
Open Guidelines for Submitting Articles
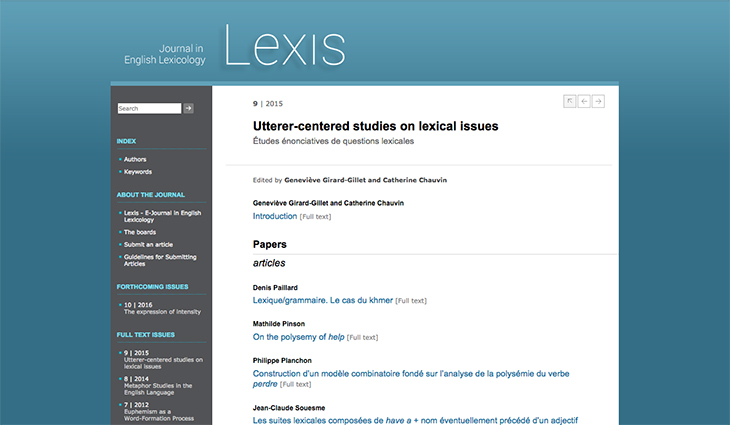(x=160, y=260)
